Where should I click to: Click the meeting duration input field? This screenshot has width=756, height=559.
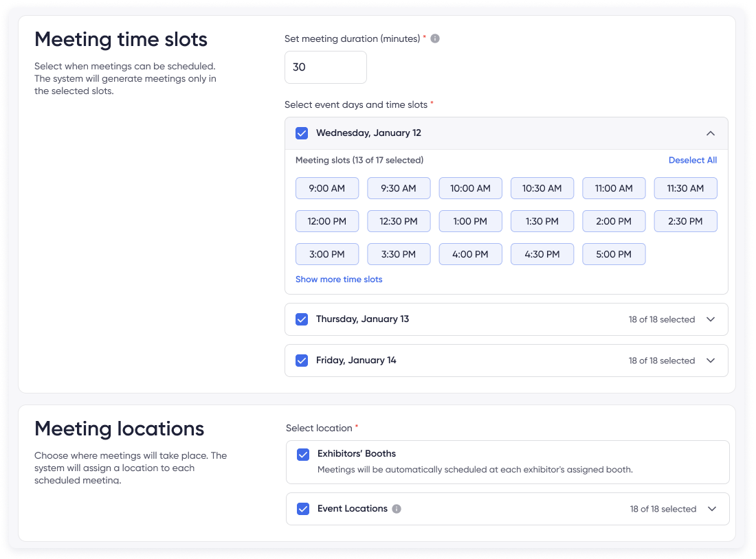coord(325,67)
